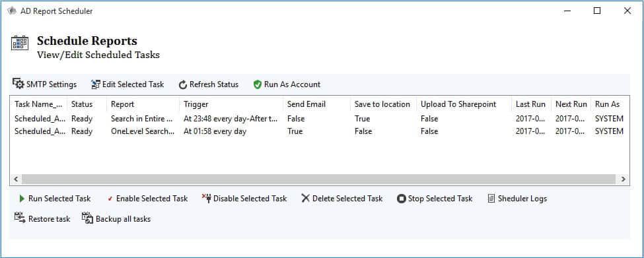Click the Restore task icon

[20, 218]
